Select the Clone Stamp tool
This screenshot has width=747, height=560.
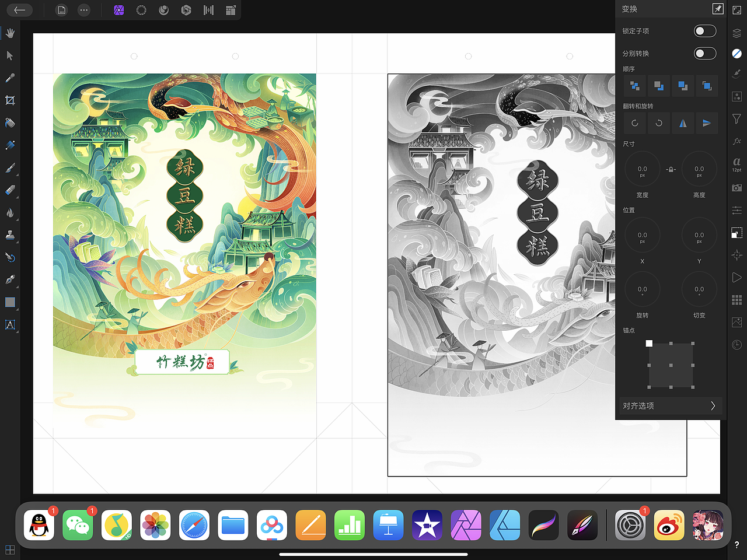[x=10, y=235]
